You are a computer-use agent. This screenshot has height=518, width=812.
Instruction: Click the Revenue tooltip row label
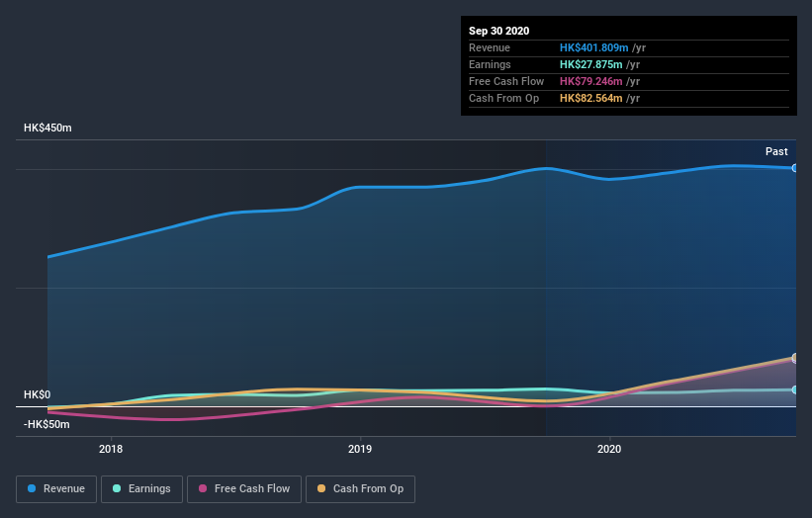coord(490,47)
